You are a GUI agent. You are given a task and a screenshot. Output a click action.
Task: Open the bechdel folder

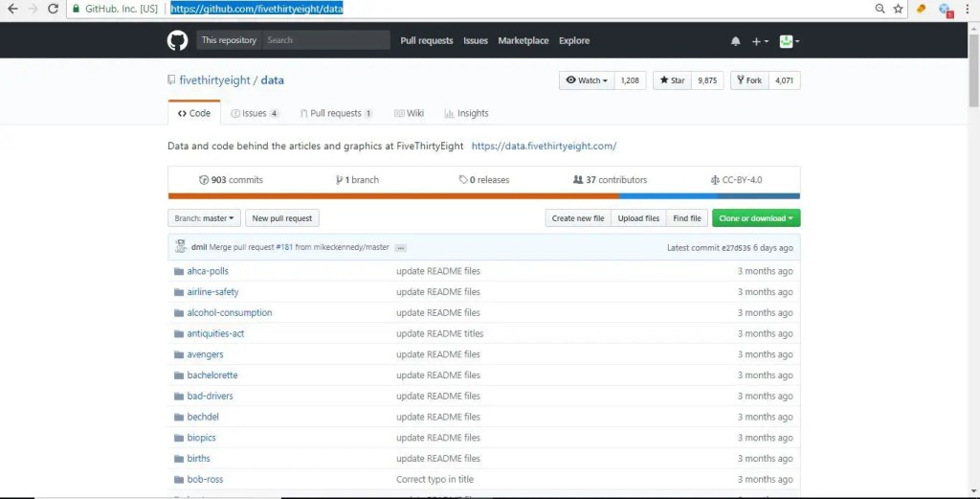pyautogui.click(x=203, y=417)
